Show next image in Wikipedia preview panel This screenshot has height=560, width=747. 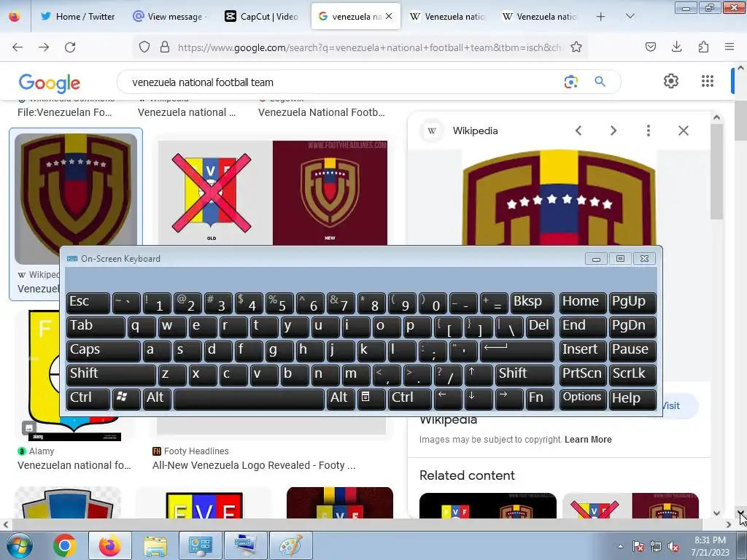[x=613, y=131]
